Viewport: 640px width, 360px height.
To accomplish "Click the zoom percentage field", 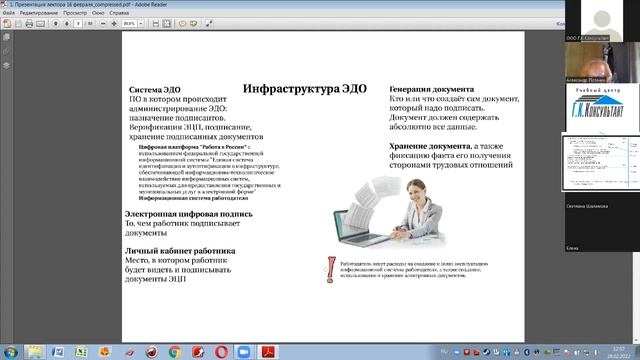I will (x=129, y=24).
